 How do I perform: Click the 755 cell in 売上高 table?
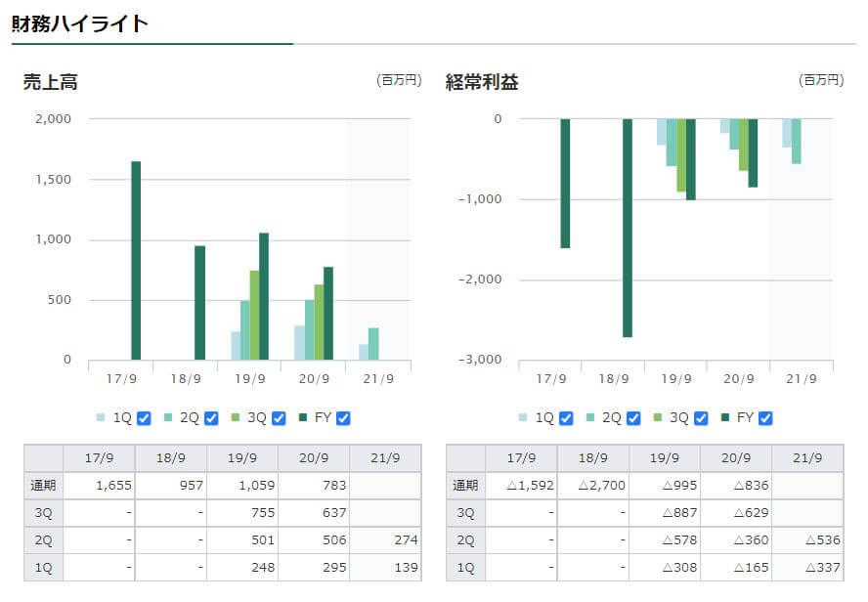242,513
